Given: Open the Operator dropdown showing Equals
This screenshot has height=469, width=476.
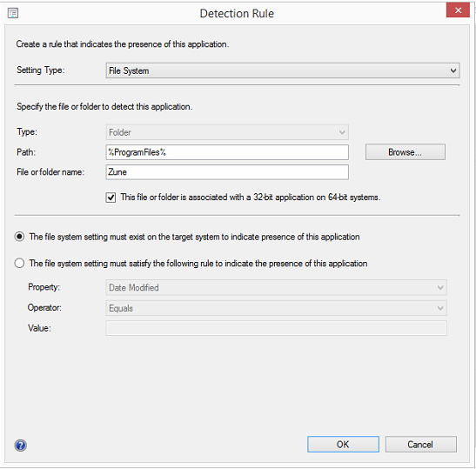Looking at the screenshot, I should coord(276,308).
